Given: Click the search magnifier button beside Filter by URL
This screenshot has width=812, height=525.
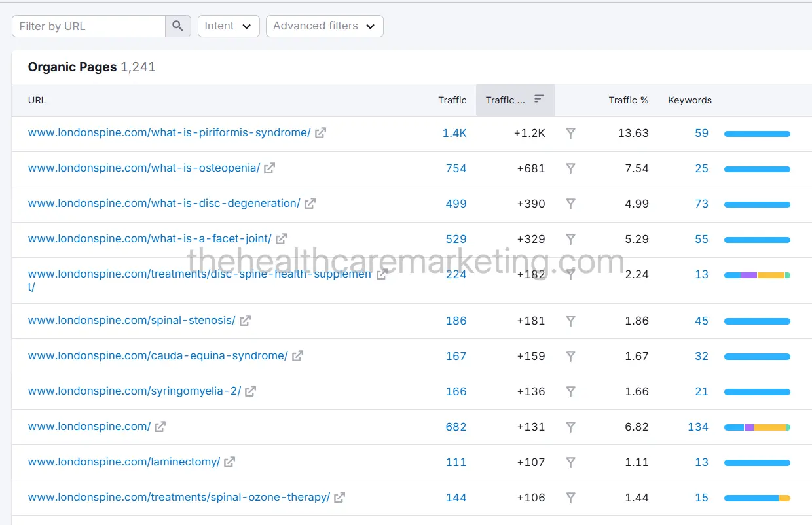Looking at the screenshot, I should click(x=178, y=26).
